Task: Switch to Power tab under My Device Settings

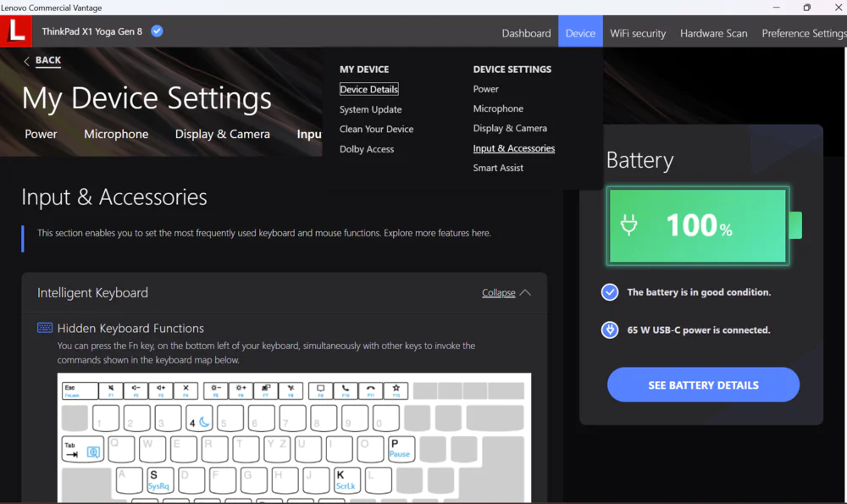Action: click(x=41, y=134)
